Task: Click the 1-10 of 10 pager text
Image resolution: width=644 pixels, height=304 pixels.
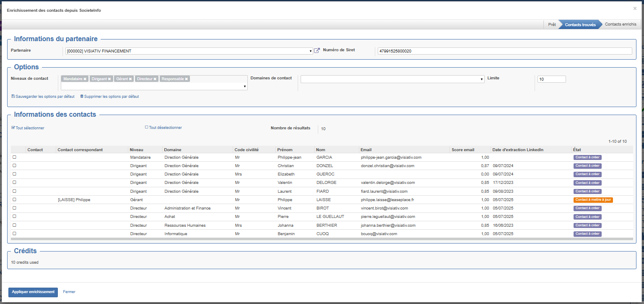Action: point(618,142)
